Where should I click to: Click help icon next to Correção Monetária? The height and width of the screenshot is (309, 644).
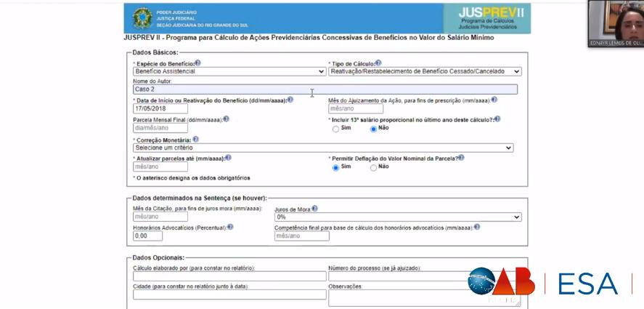coord(195,140)
